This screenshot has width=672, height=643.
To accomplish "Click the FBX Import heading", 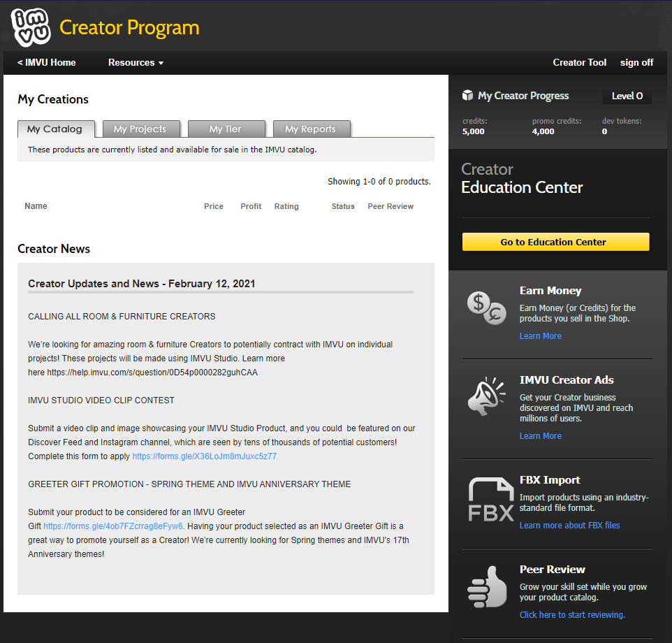I will 550,480.
